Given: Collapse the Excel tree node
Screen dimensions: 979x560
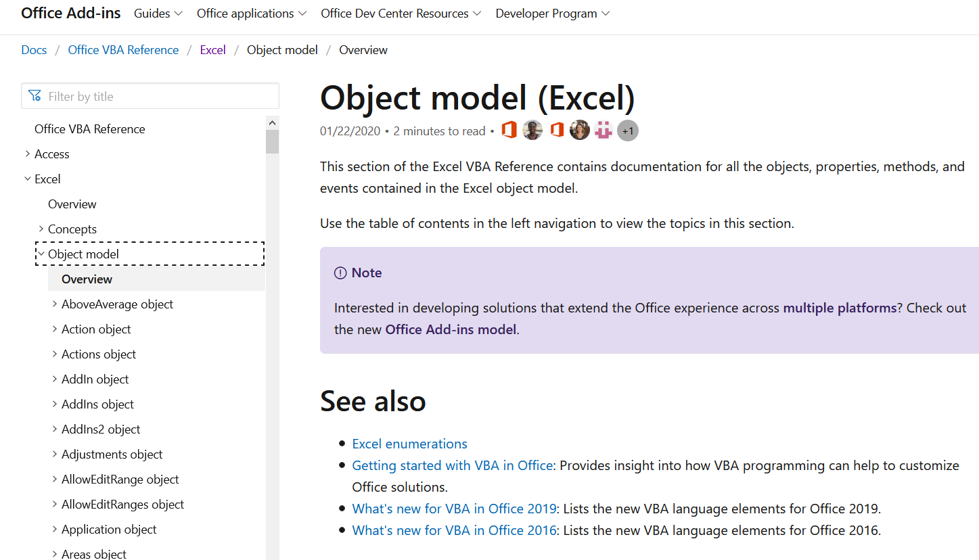Looking at the screenshot, I should coord(28,179).
